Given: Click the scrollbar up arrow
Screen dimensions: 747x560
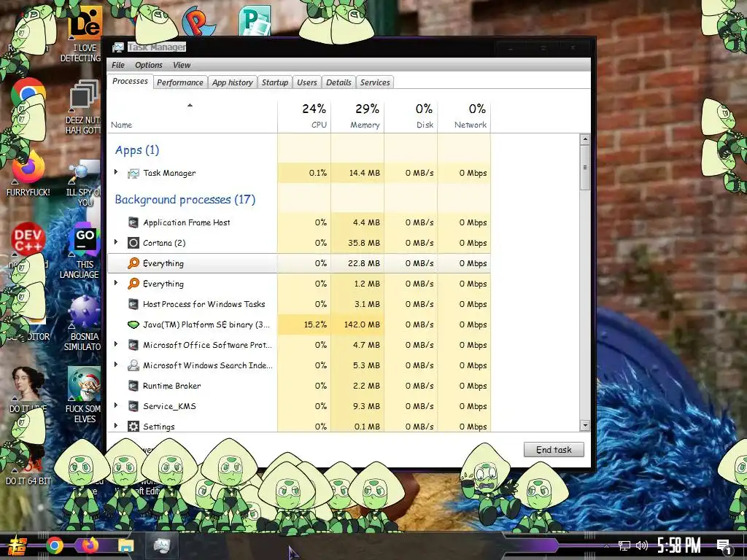Looking at the screenshot, I should [585, 139].
